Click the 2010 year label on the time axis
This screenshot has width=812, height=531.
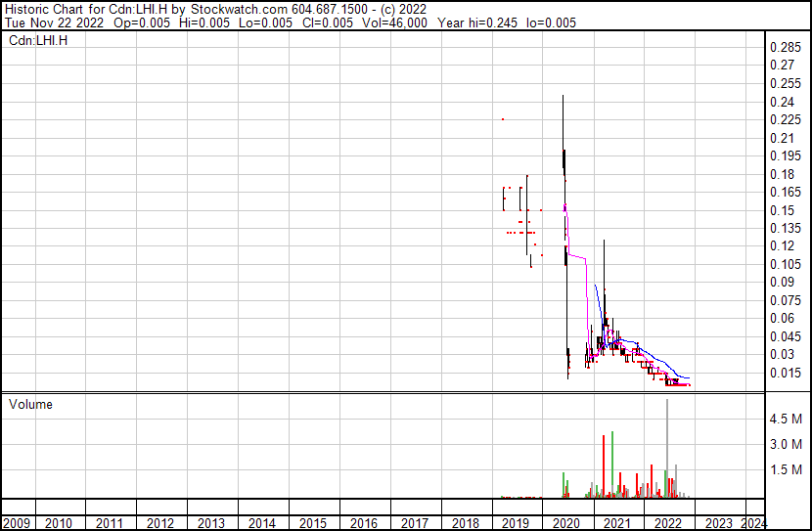(x=59, y=523)
